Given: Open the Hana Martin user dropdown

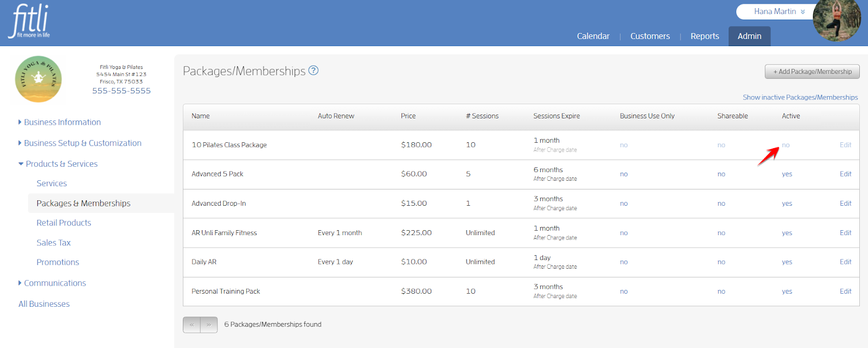Looking at the screenshot, I should point(779,11).
